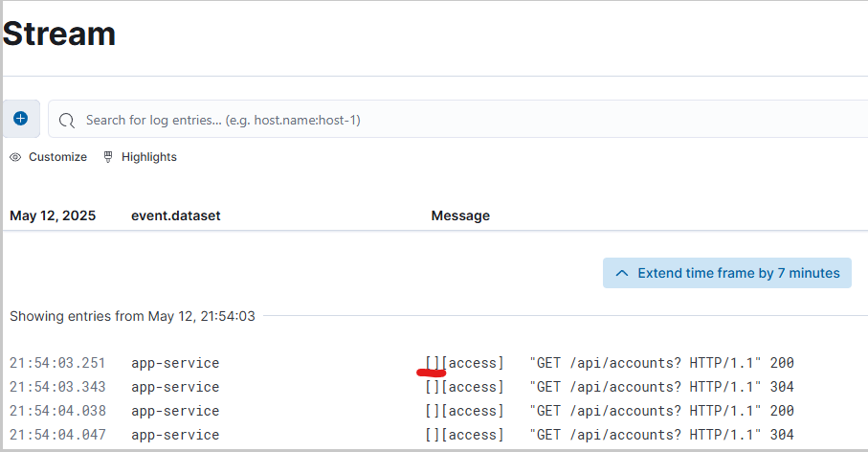Click the highlighter icon beside Highlights

[x=108, y=157]
